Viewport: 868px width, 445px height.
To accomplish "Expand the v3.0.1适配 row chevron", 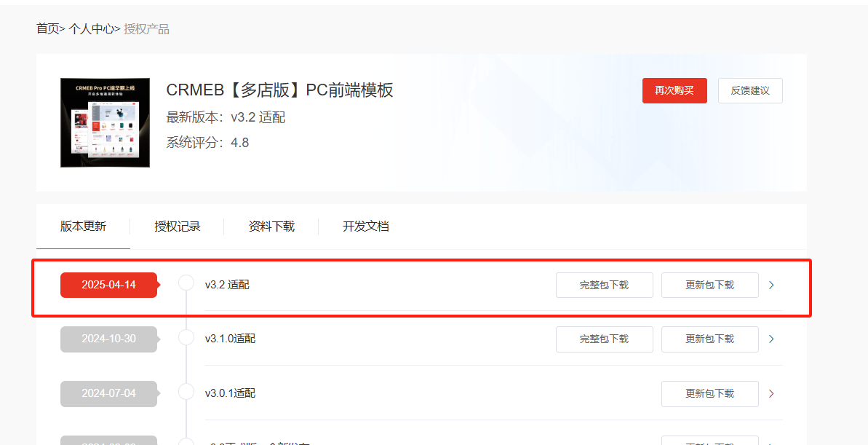I will [772, 393].
